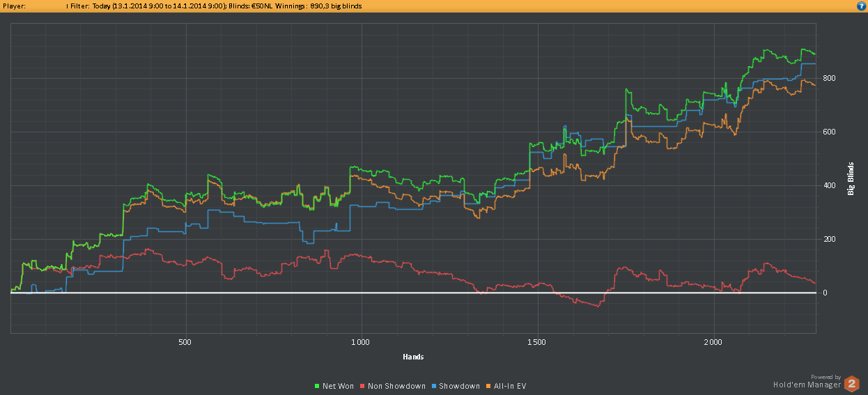Click the red Non Showdown legend square
The image size is (868, 395).
coord(362,386)
